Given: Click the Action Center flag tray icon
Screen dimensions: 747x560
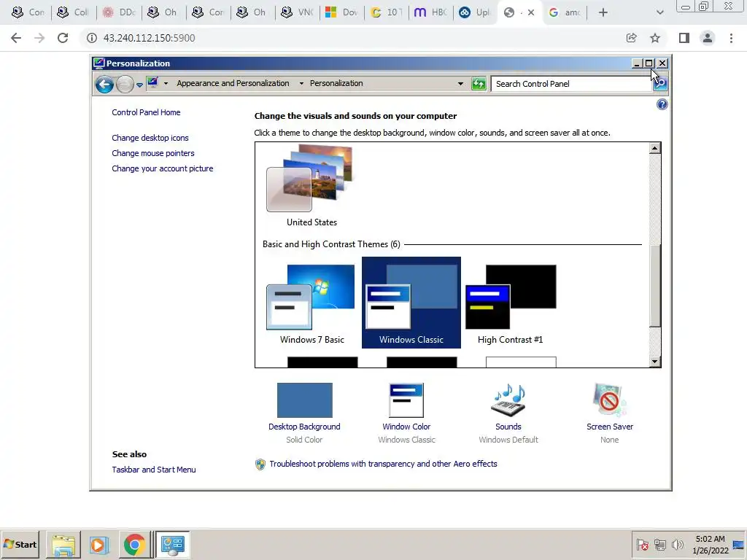Looking at the screenshot, I should pyautogui.click(x=642, y=544).
